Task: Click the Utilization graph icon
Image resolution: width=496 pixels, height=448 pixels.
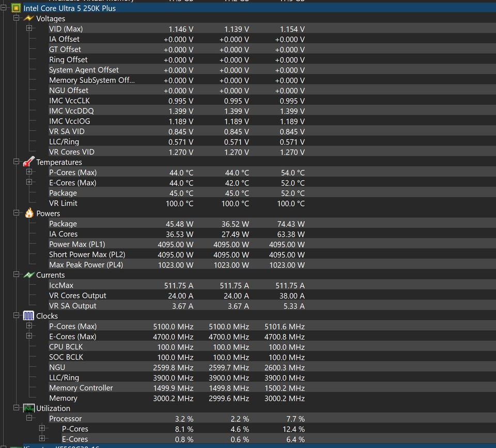Action: [29, 408]
